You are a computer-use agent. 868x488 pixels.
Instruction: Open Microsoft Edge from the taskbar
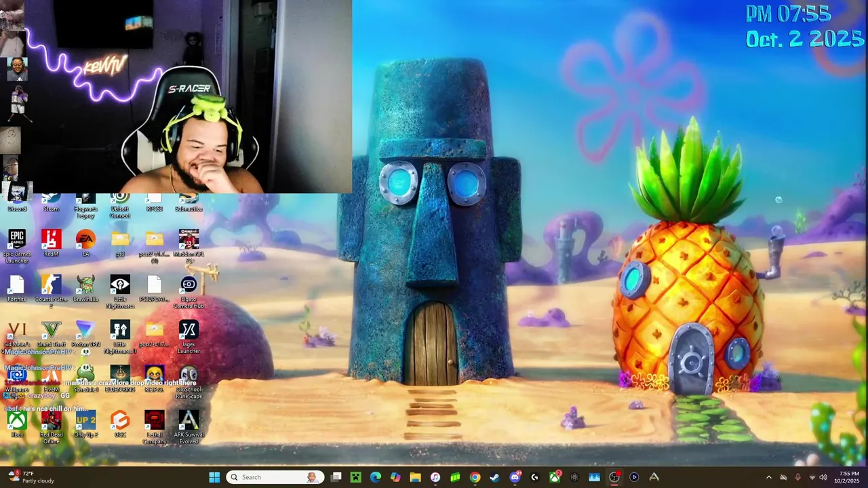pos(375,477)
